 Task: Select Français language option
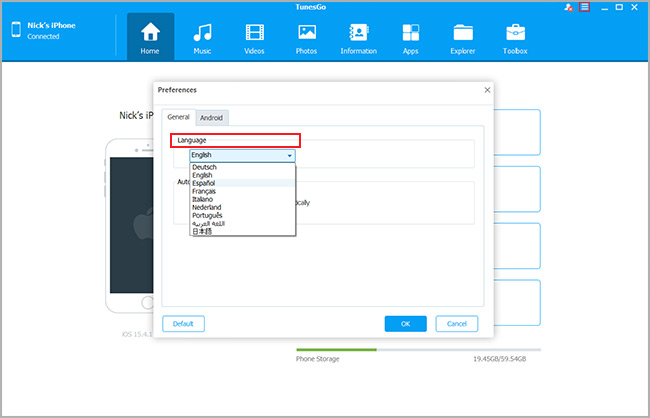coord(243,191)
